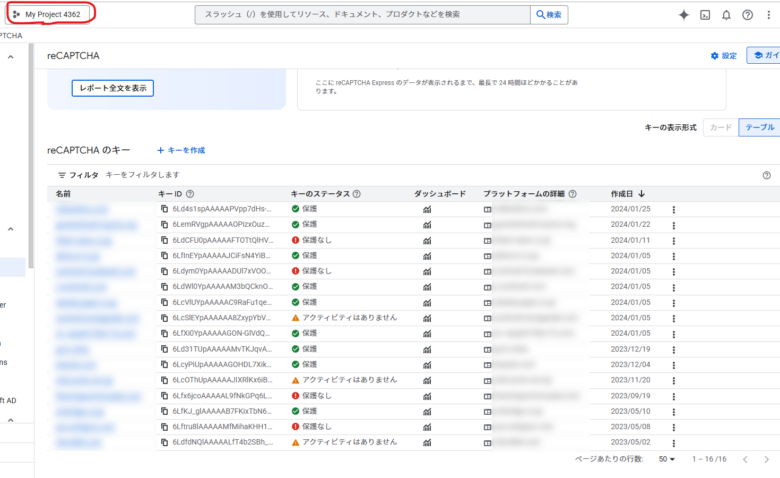
Task: Copy key ID 6LemRVgpAAAAAOPizxOuz
Action: click(x=164, y=224)
